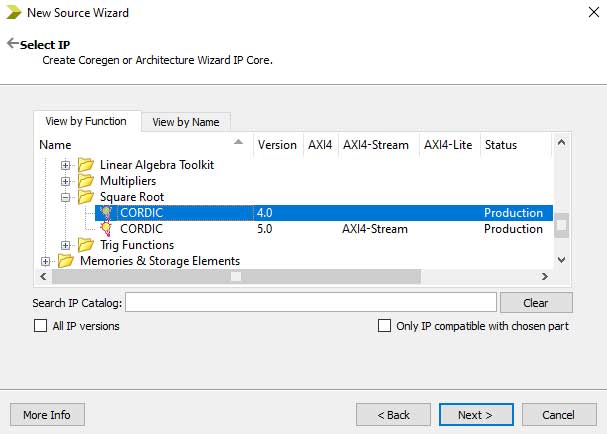
Task: Click the Square Root folder icon
Action: [86, 197]
